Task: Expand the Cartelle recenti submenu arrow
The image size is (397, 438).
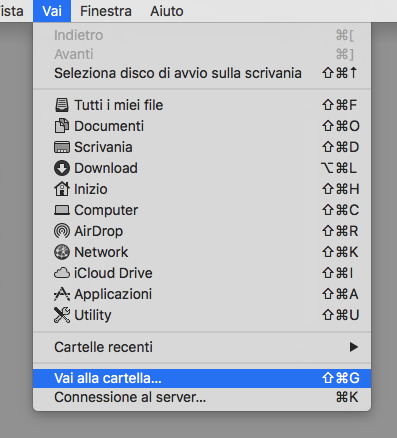Action: [x=354, y=347]
